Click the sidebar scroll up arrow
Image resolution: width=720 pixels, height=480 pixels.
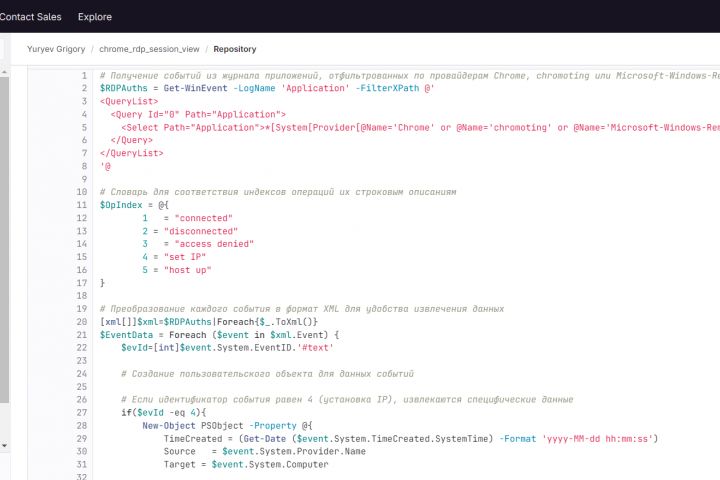tap(4, 72)
